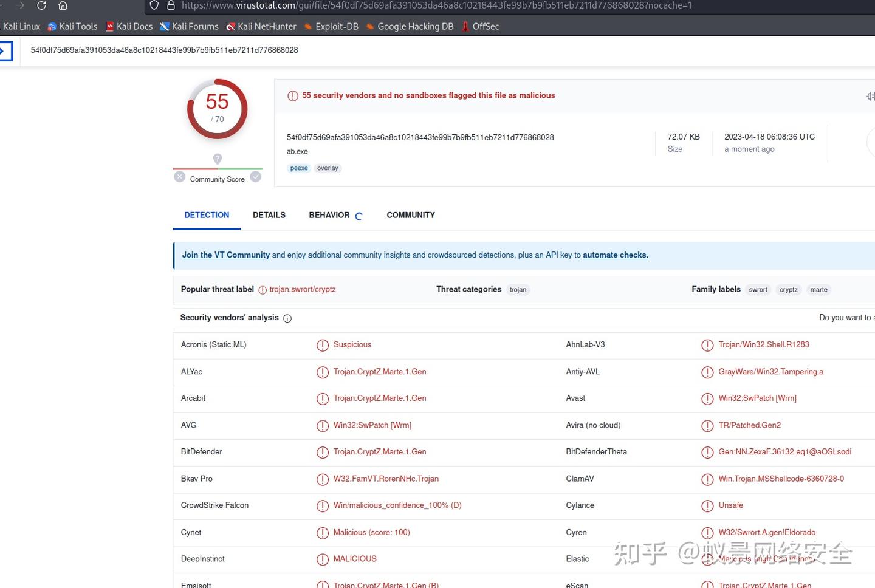Open the browser home page icon

pyautogui.click(x=63, y=5)
